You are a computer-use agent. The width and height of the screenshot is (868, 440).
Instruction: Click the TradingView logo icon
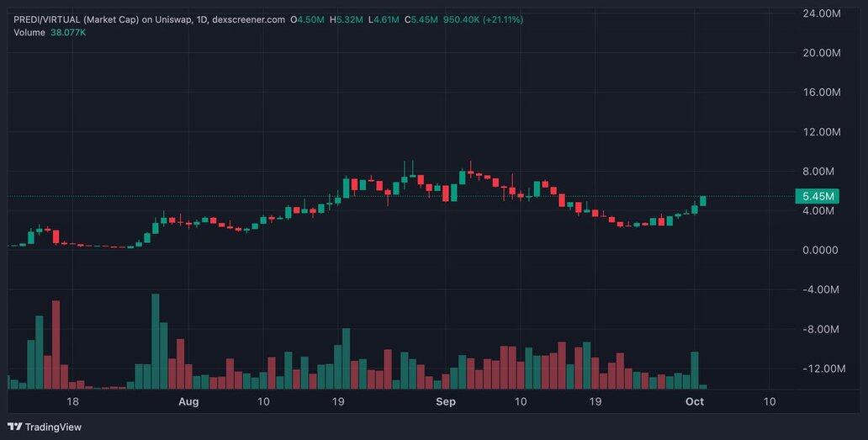click(14, 427)
